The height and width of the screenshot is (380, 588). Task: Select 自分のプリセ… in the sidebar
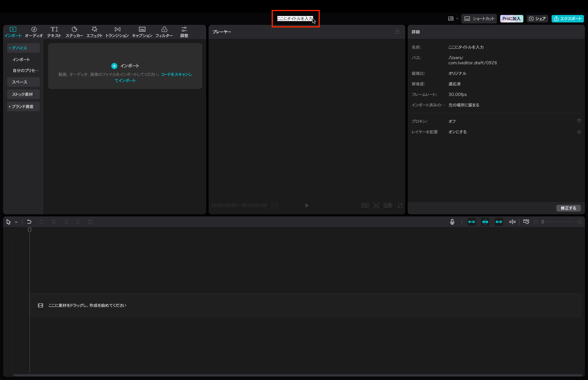26,70
